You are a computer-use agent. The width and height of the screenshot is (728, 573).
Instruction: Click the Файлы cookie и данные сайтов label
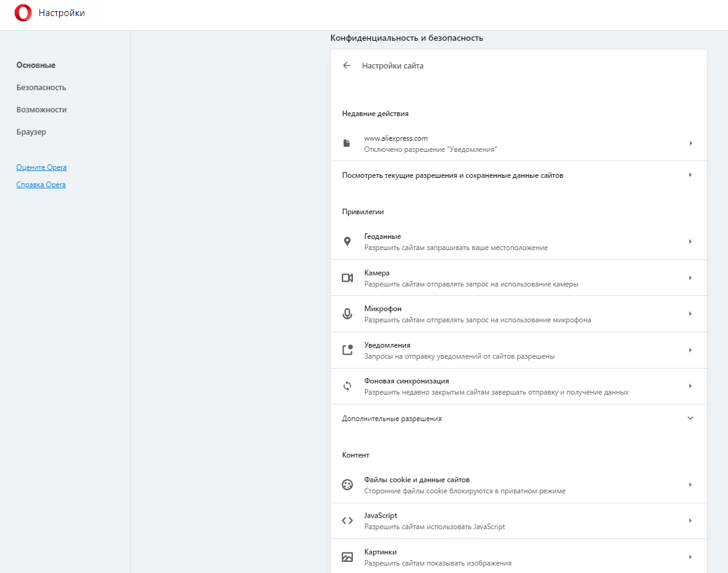pyautogui.click(x=417, y=480)
